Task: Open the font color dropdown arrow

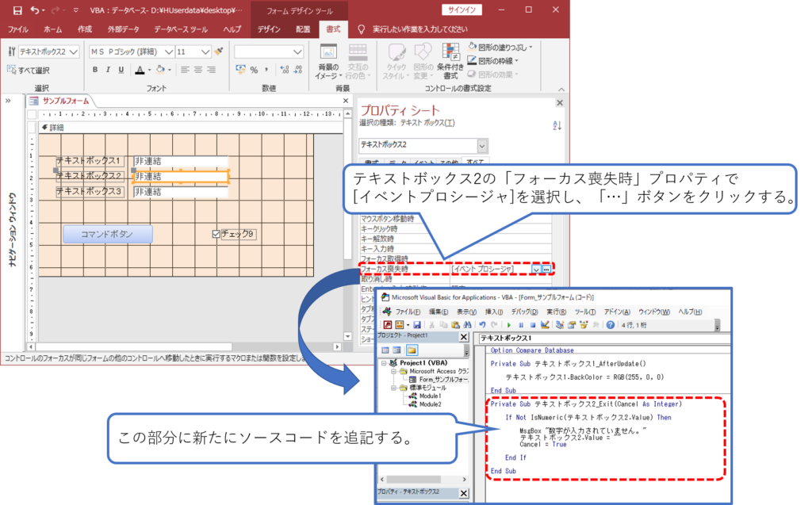Action: [150, 70]
